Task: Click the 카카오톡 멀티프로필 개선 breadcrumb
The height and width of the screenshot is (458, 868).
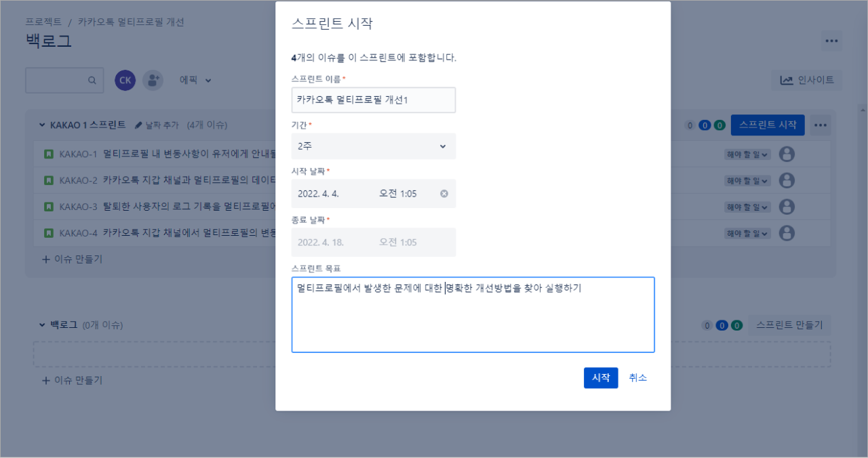Action: (131, 22)
